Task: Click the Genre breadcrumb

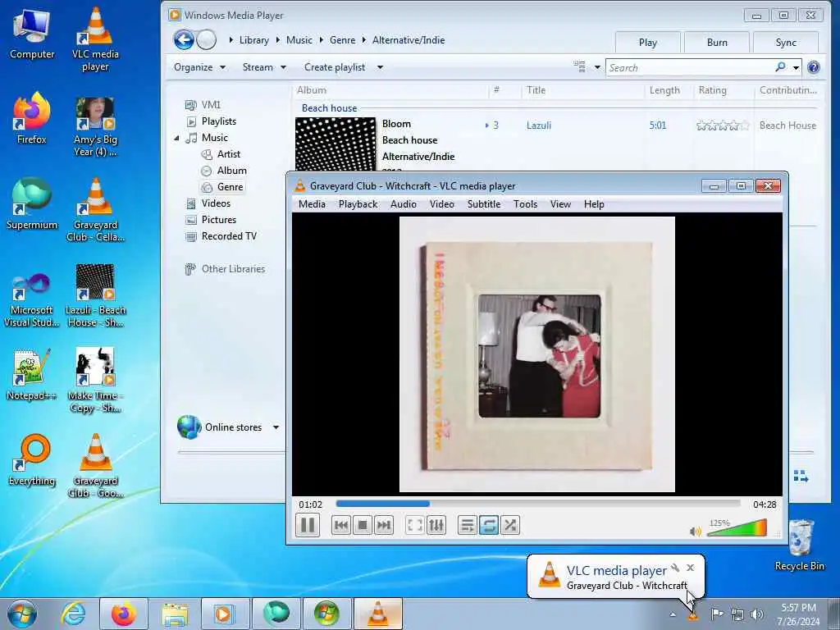Action: [x=342, y=40]
